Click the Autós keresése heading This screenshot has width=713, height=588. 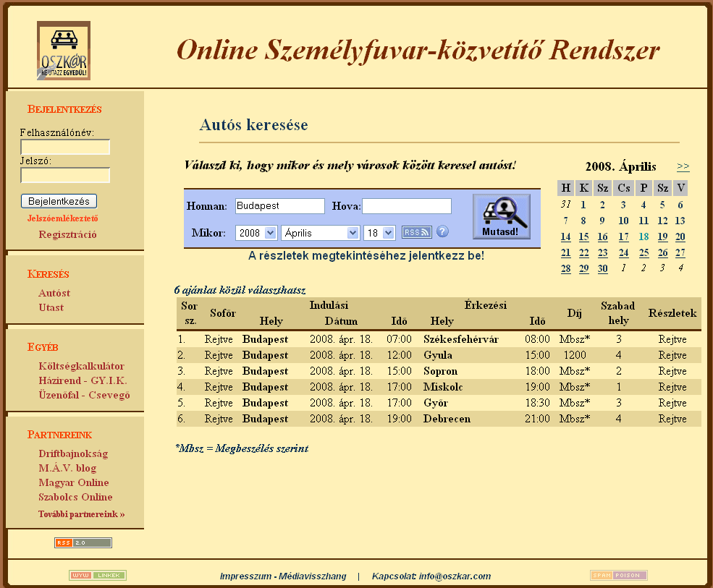point(254,124)
